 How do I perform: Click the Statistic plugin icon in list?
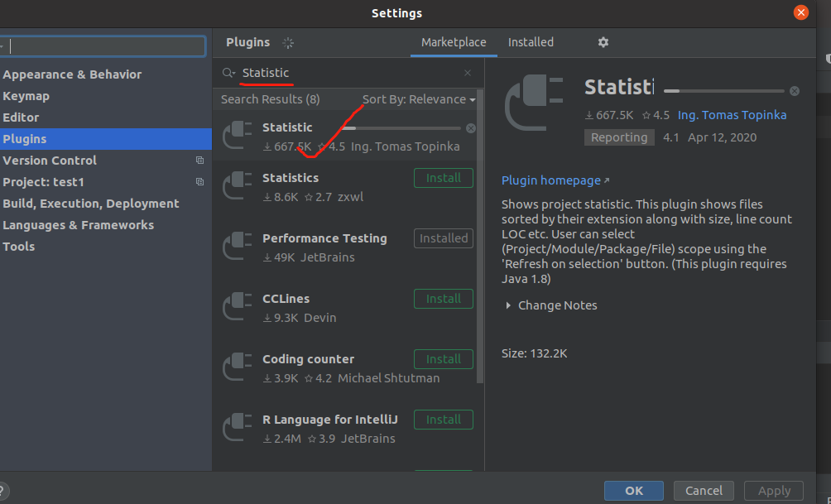click(x=238, y=136)
